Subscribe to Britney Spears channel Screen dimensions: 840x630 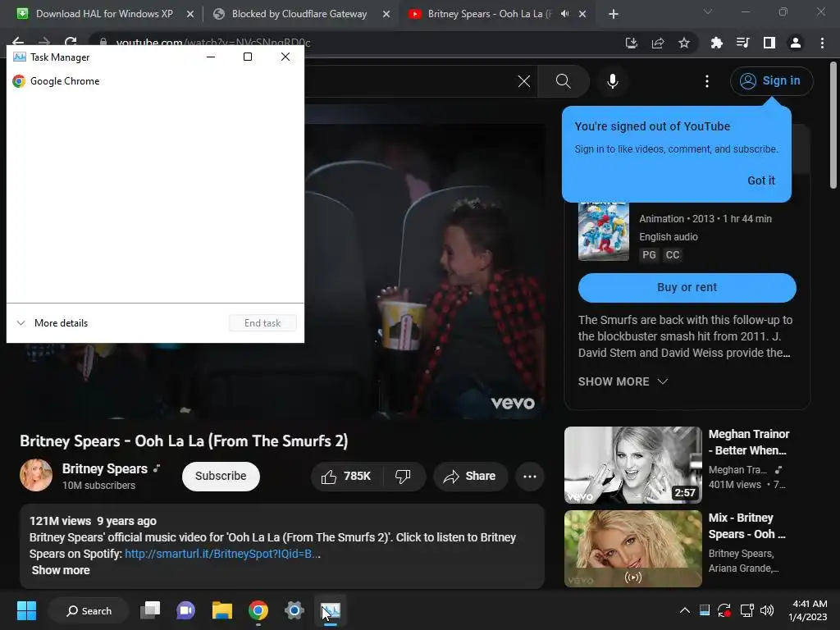click(x=221, y=477)
